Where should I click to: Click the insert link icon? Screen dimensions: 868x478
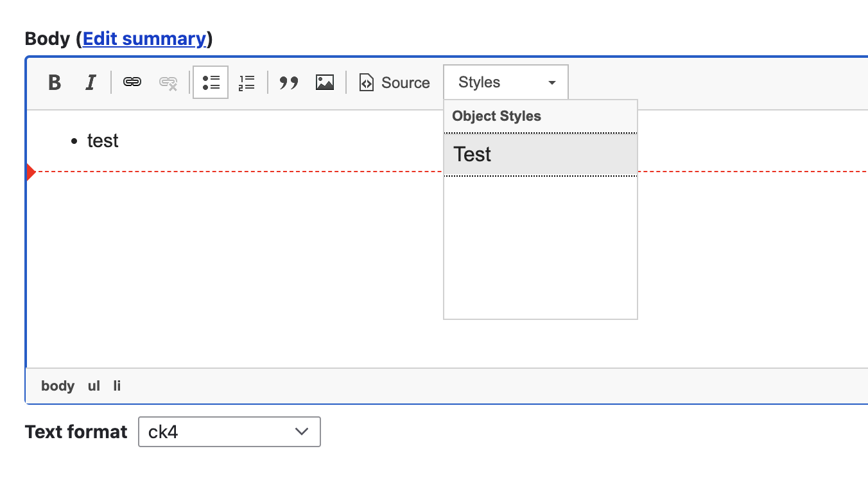(x=132, y=83)
